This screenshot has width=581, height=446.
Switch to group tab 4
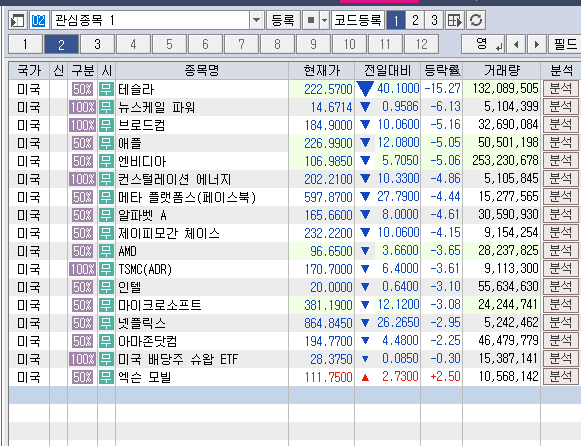tap(133, 44)
